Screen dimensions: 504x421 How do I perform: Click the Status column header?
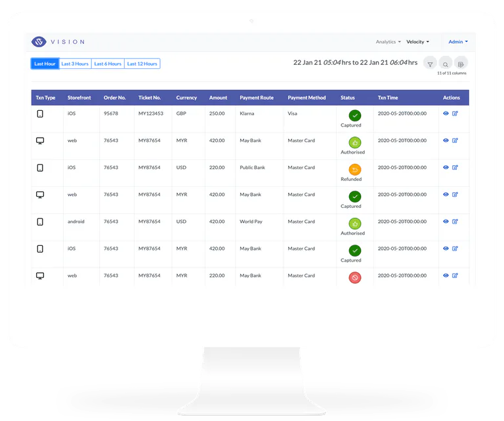tap(347, 98)
